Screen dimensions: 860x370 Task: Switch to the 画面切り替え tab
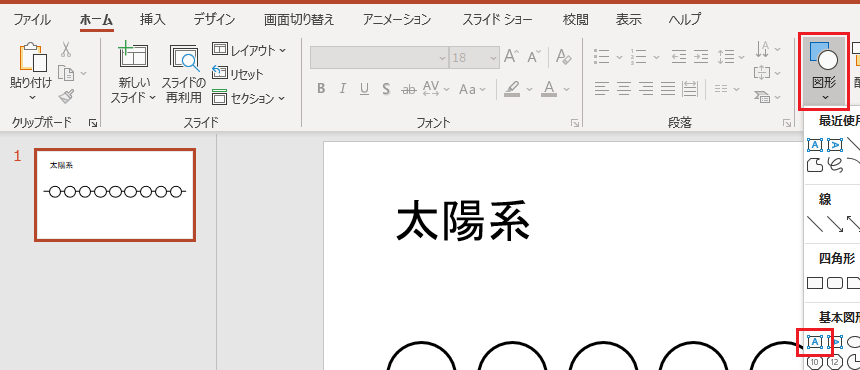[x=298, y=20]
